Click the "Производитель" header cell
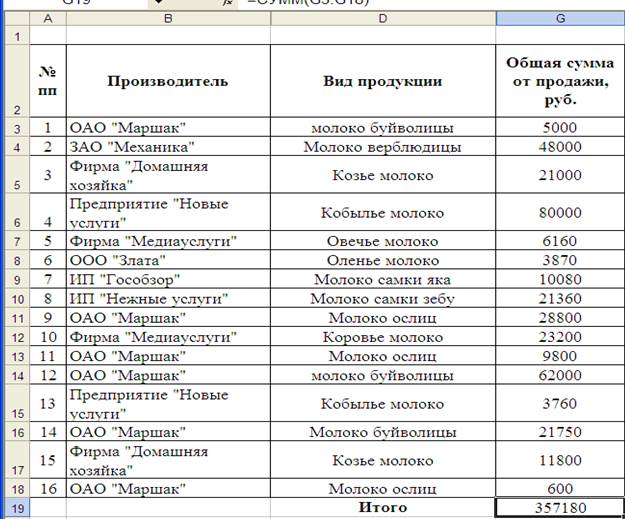Viewport: 625px width, 519px height. pos(168,81)
